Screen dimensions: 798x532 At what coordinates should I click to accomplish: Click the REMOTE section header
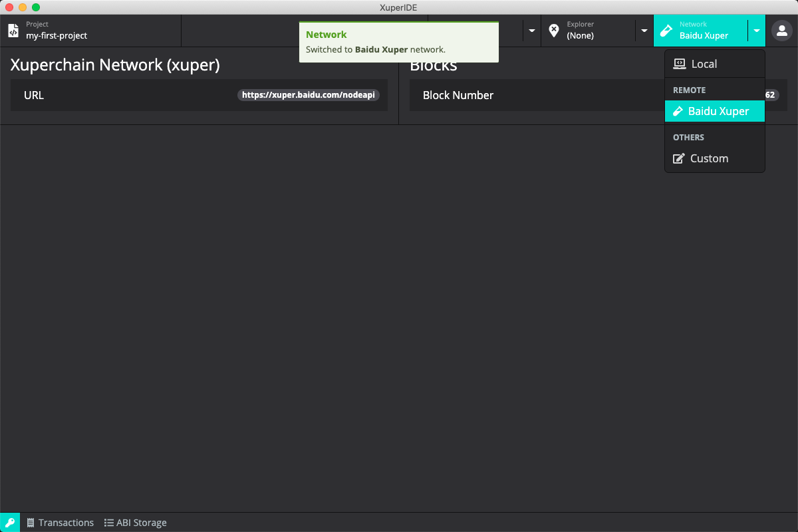pos(689,90)
